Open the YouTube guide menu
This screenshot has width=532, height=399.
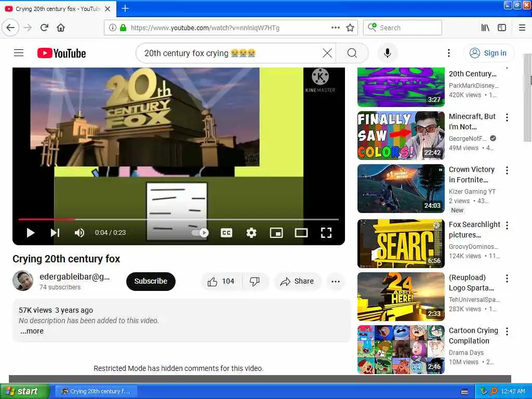(x=19, y=53)
